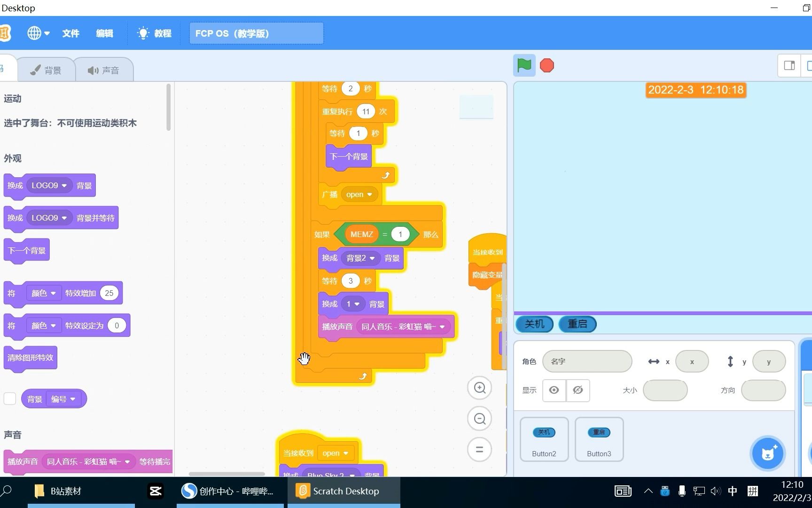
Task: Reset code zoom with equals icon
Action: coord(479,449)
